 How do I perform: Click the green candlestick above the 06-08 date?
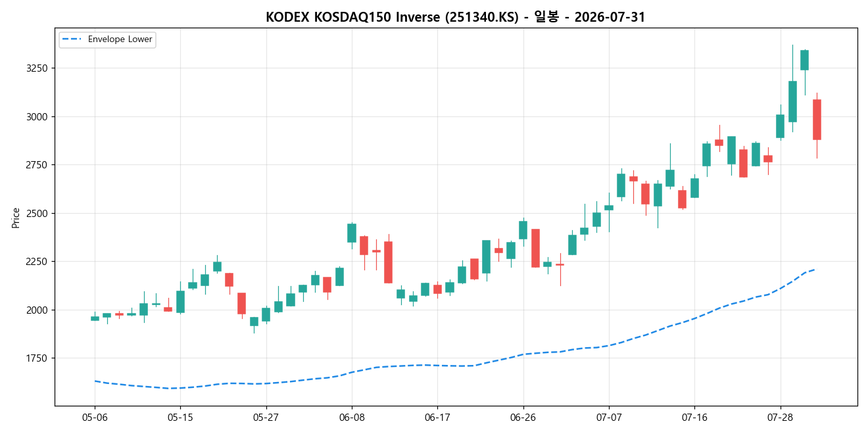tap(352, 233)
